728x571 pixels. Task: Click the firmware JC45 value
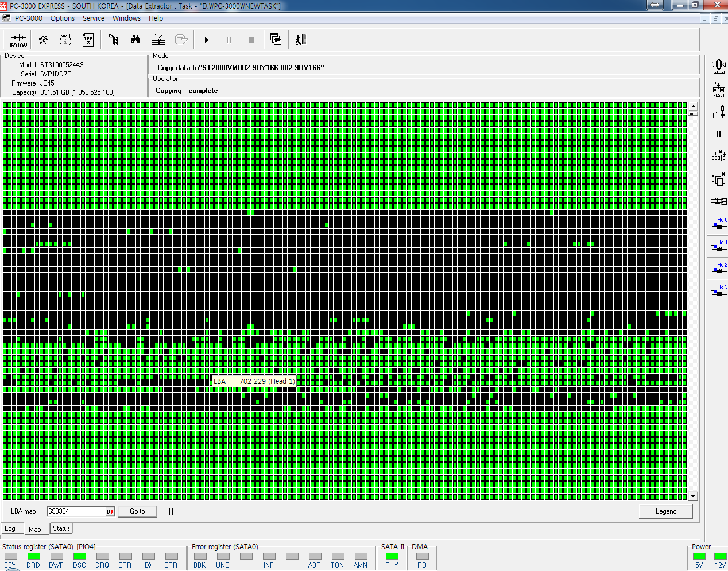pos(47,83)
